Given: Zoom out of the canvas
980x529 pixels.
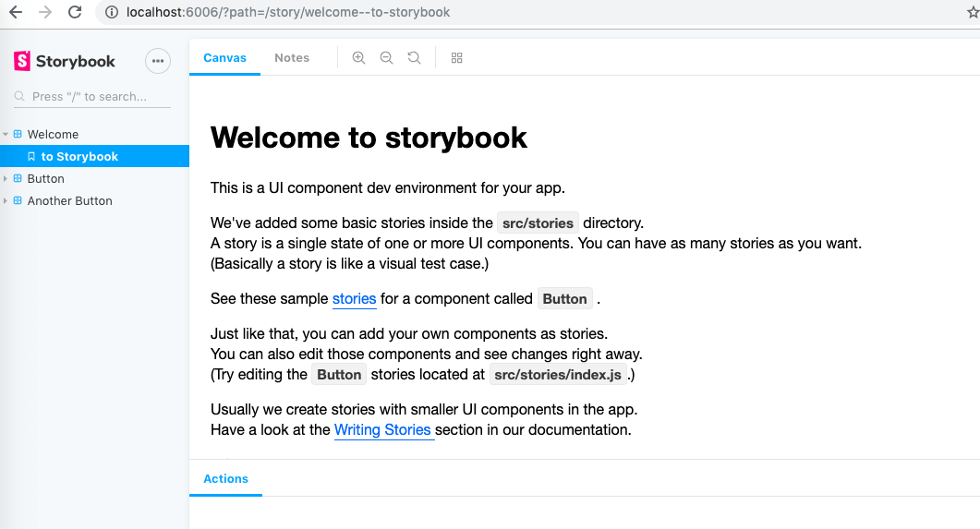Looking at the screenshot, I should [386, 57].
